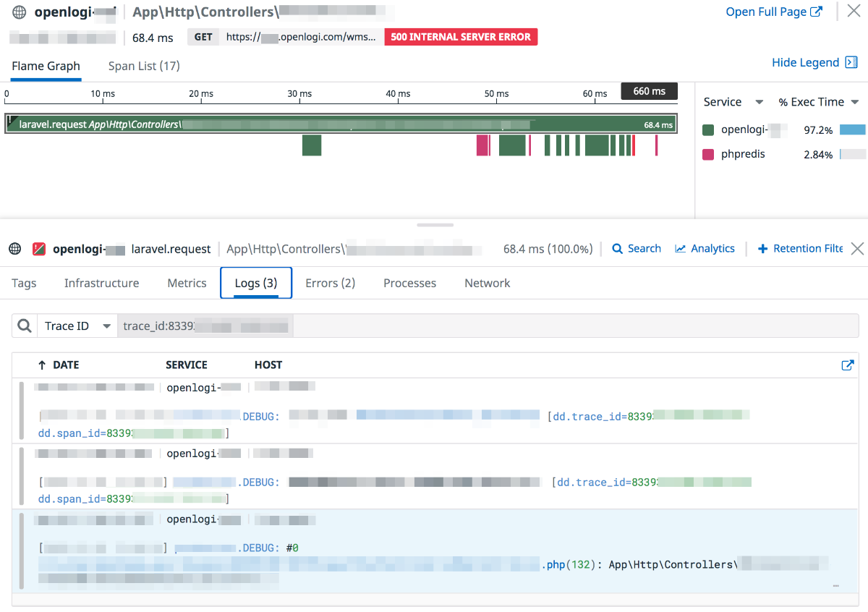Click the red error service icon in span header
The width and height of the screenshot is (868, 612).
[39, 249]
